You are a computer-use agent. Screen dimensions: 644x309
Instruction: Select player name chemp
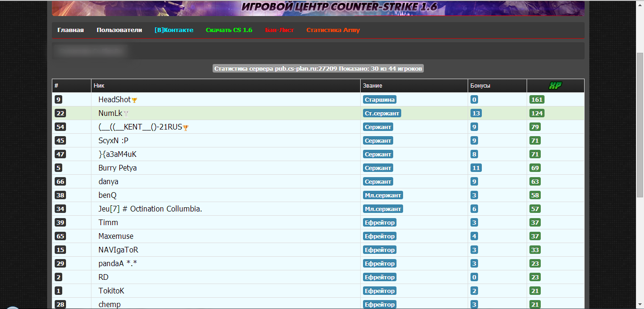[x=109, y=305]
